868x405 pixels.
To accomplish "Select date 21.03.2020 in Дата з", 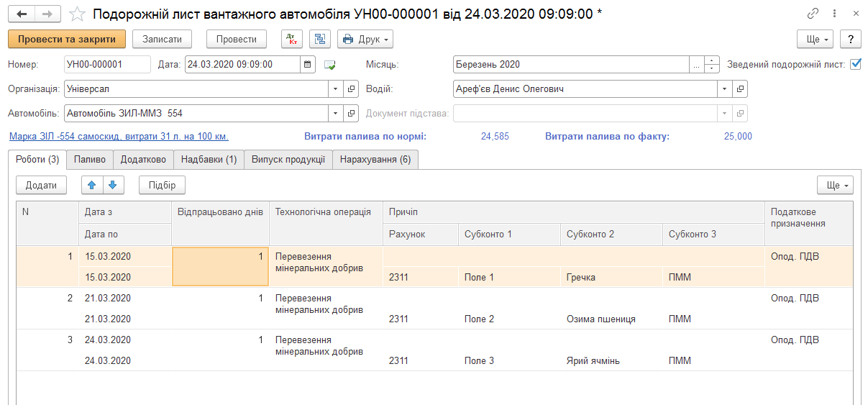I will coord(124,298).
